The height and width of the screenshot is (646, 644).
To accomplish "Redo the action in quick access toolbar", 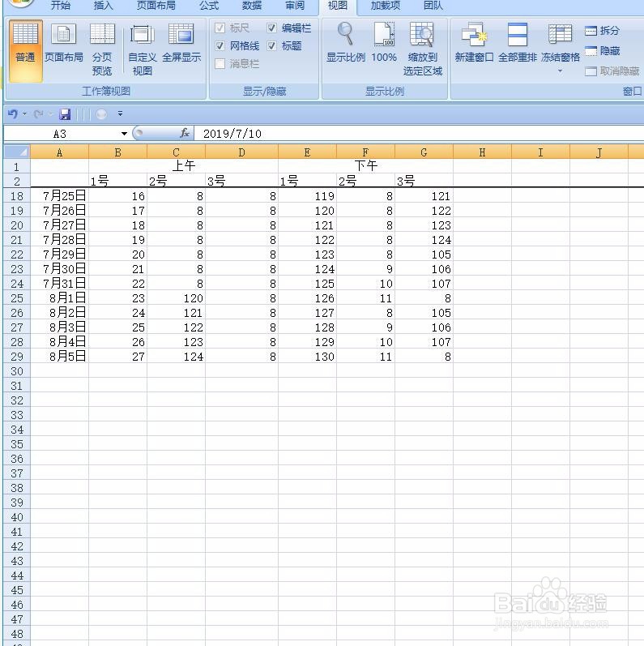I will coord(39,114).
